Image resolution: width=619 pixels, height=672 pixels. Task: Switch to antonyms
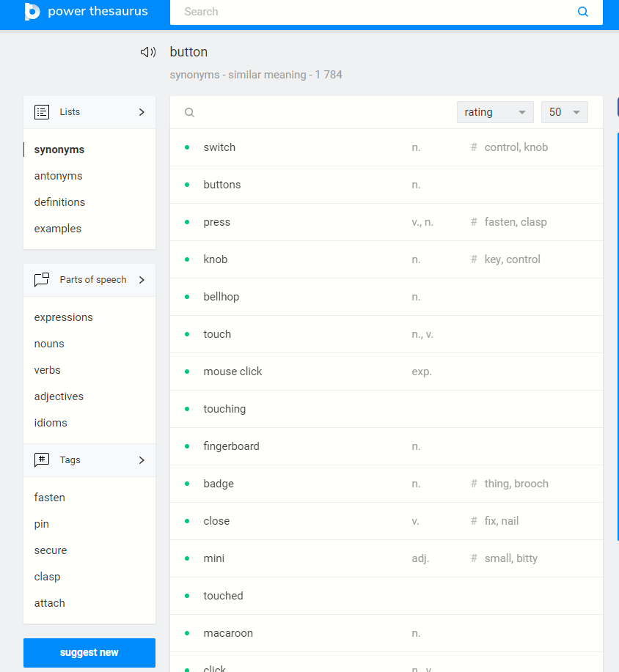pos(59,176)
